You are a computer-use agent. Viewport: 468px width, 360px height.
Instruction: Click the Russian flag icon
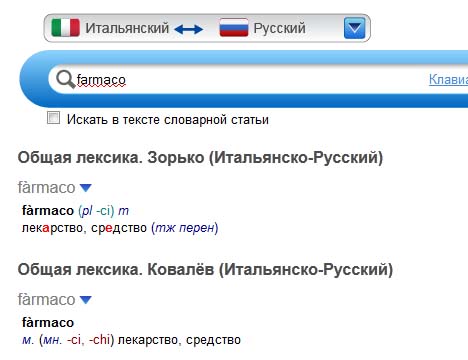[234, 28]
